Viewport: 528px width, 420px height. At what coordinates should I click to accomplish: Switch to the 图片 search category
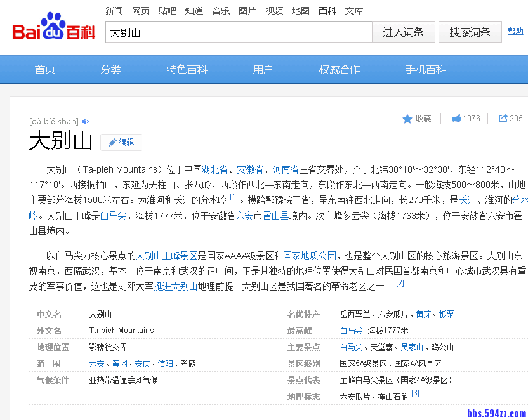(x=247, y=11)
